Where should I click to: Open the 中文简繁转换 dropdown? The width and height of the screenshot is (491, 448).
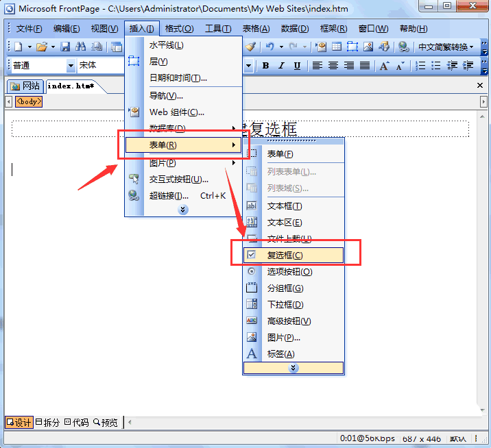pos(446,47)
